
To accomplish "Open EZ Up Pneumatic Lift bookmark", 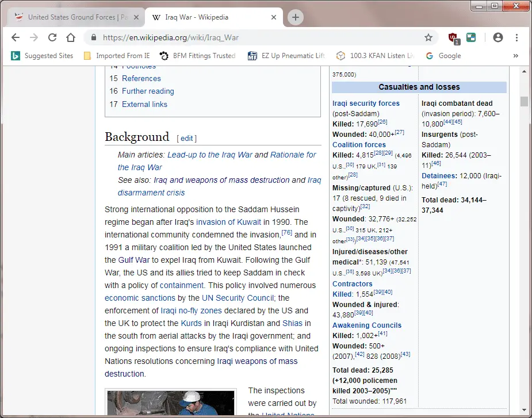I will coord(286,56).
